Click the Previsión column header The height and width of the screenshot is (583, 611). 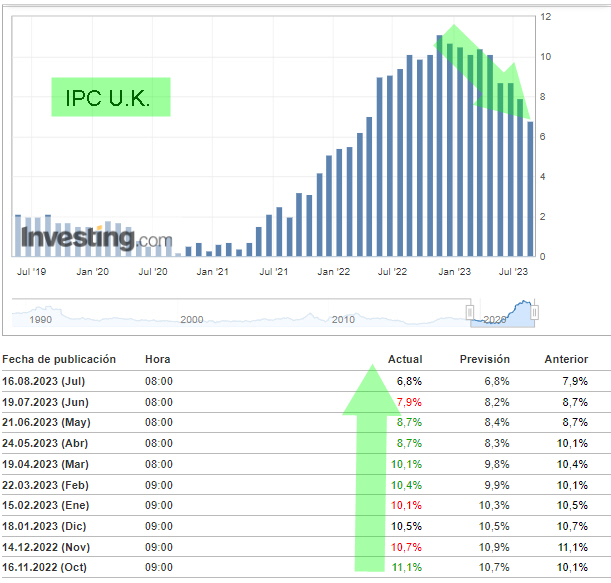click(485, 359)
